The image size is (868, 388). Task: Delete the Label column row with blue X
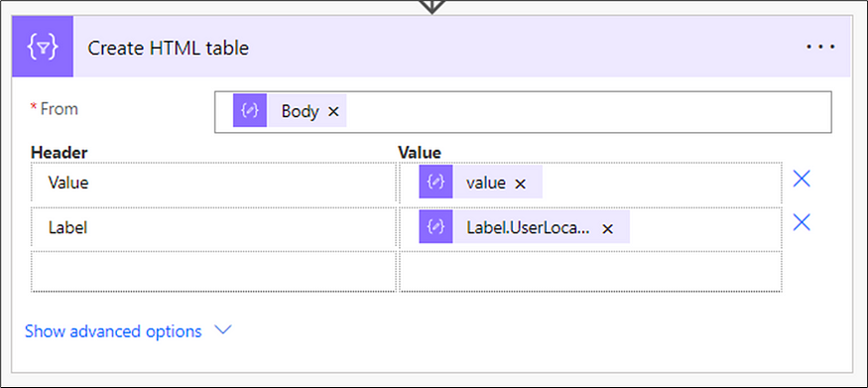tap(802, 222)
